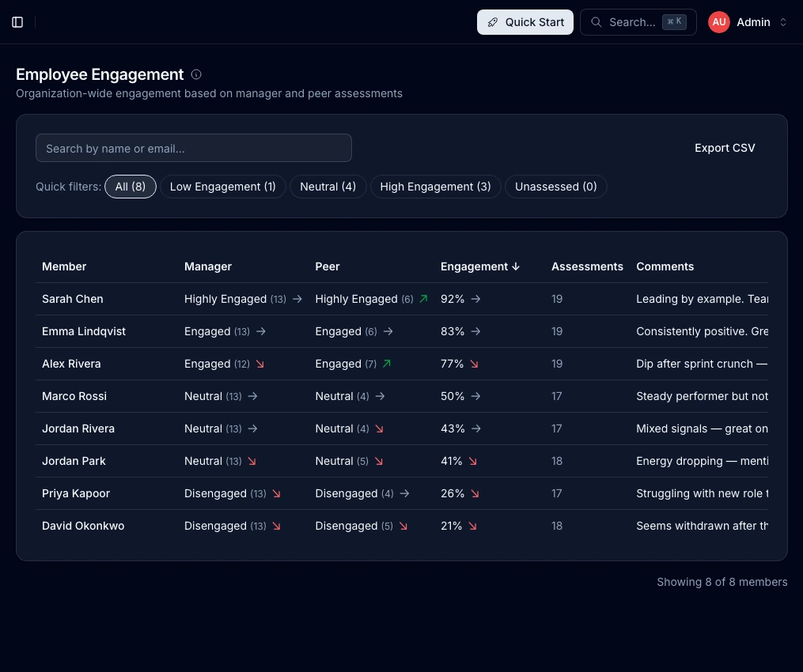The width and height of the screenshot is (803, 672).
Task: Click the info icon beside Employee Engagement
Action: point(196,75)
